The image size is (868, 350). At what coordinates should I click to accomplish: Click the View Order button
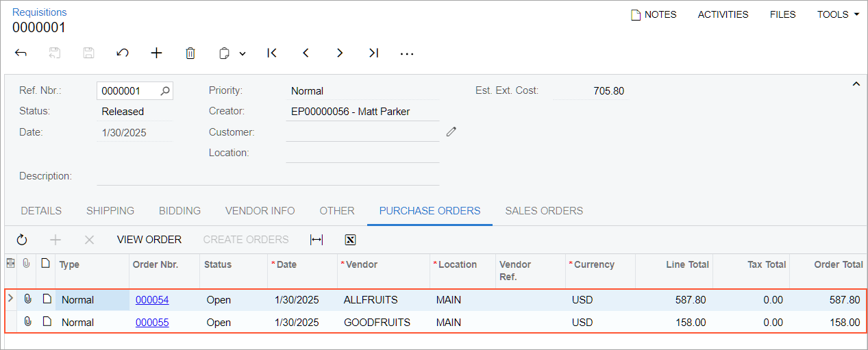click(149, 240)
